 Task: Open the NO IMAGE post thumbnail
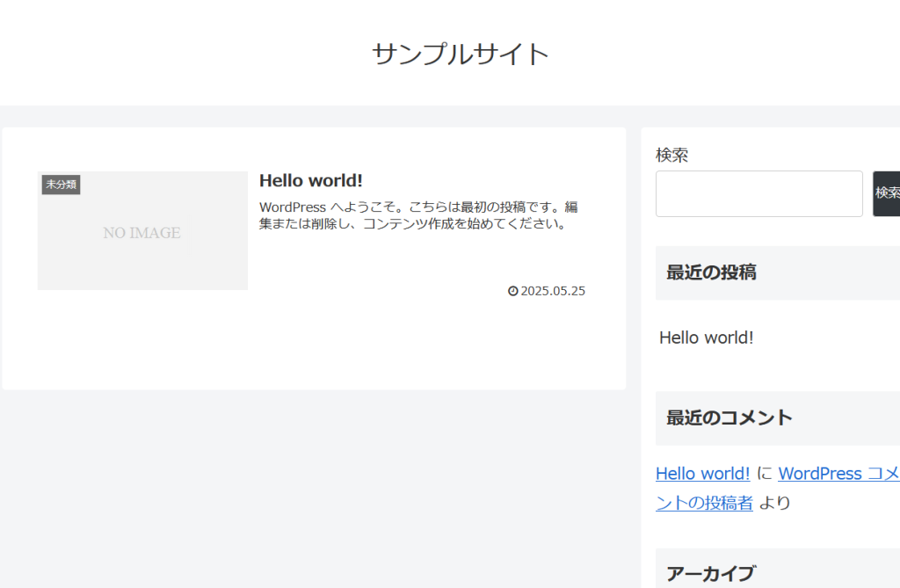(142, 232)
